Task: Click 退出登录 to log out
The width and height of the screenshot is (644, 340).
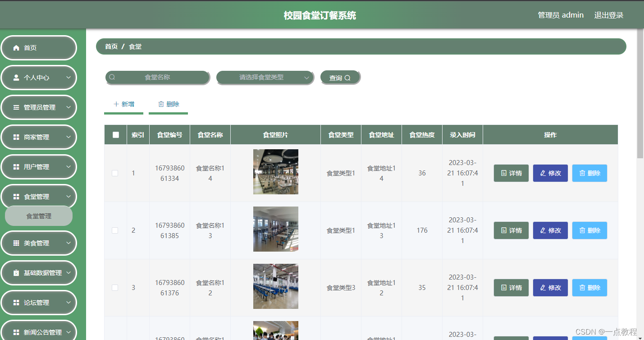Action: point(608,15)
